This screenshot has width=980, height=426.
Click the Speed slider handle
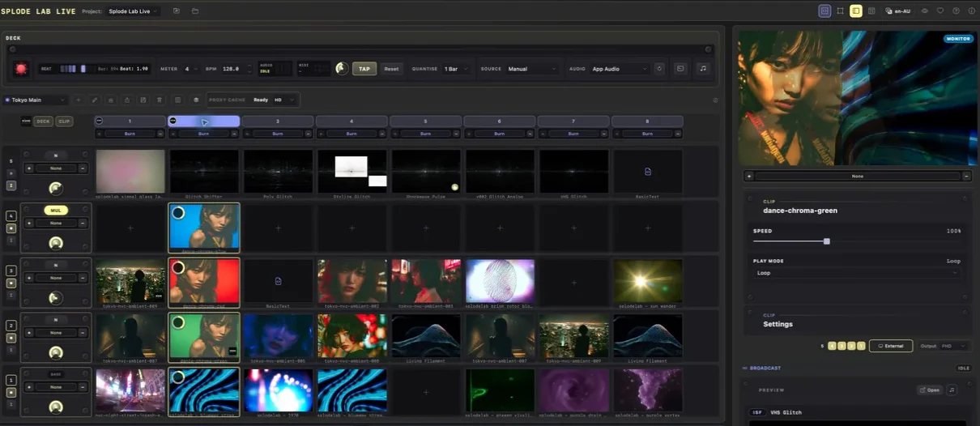[x=826, y=241]
